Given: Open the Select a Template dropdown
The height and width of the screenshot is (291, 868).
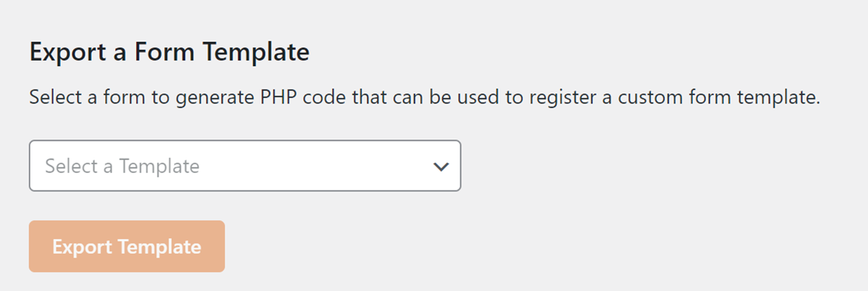Looking at the screenshot, I should pyautogui.click(x=245, y=166).
